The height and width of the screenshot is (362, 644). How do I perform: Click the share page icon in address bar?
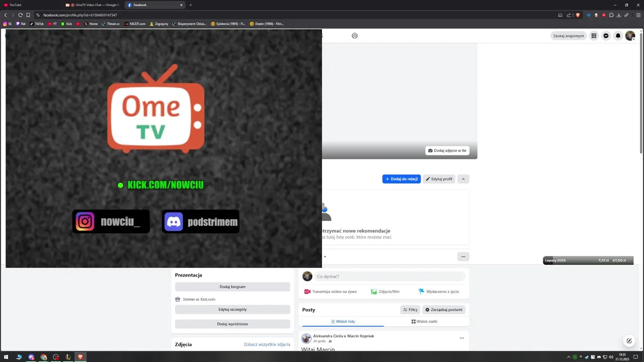pyautogui.click(x=568, y=15)
